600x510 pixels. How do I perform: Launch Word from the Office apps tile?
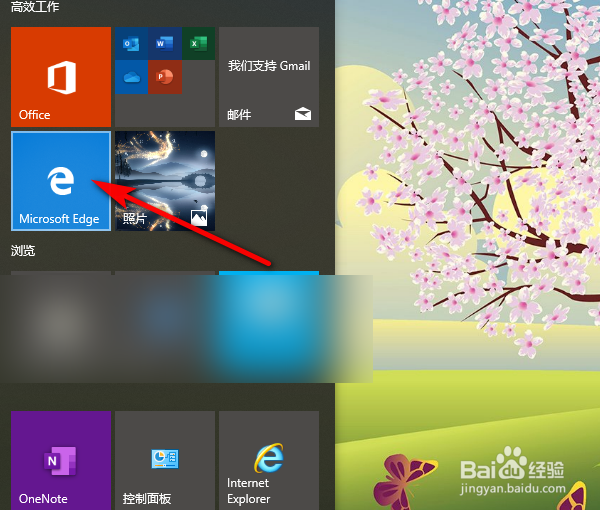pyautogui.click(x=165, y=44)
